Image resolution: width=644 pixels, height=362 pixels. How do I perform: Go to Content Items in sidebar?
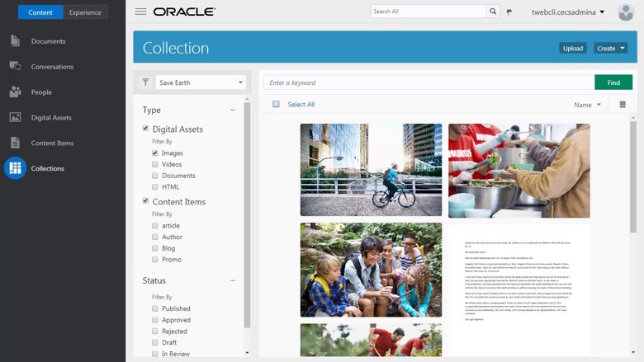point(52,143)
